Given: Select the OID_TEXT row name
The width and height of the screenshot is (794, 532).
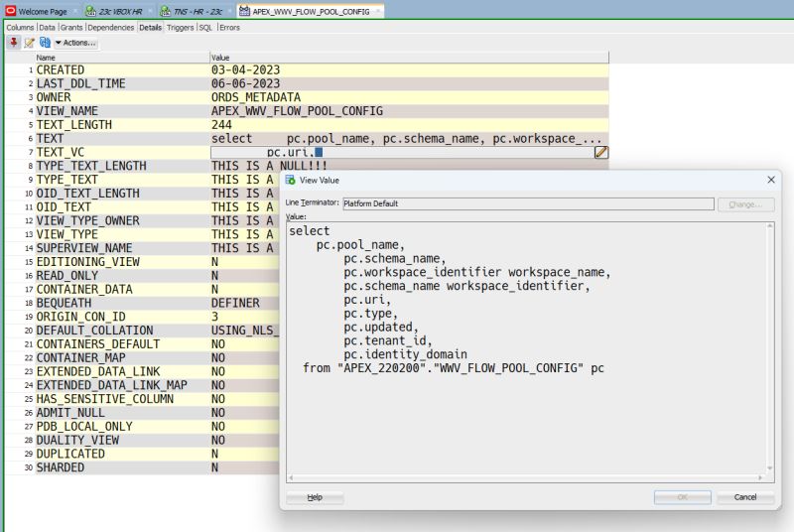Looking at the screenshot, I should (x=64, y=206).
